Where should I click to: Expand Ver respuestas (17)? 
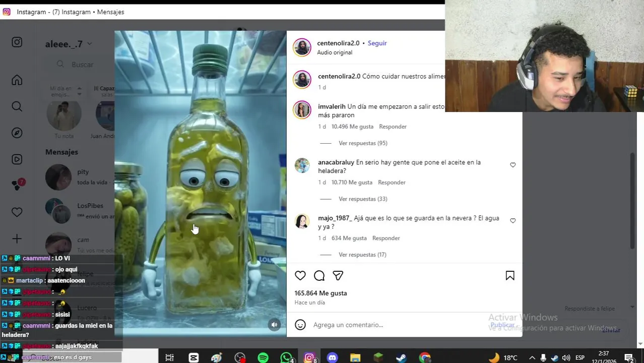pos(362,255)
